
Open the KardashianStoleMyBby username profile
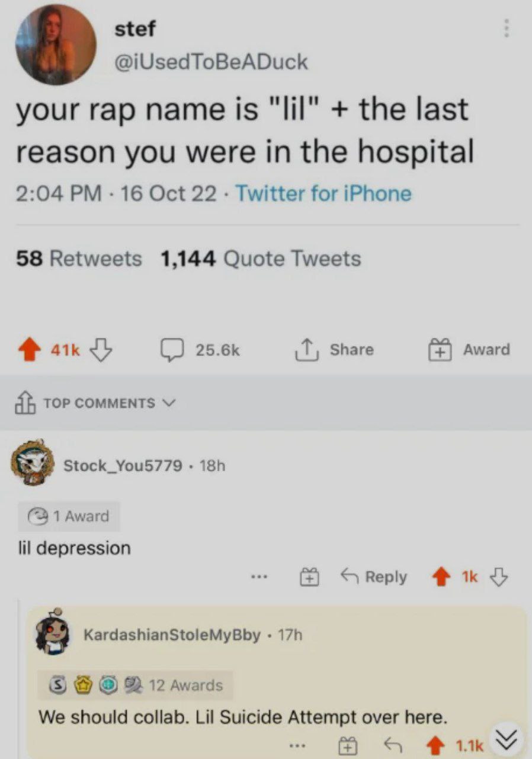point(172,635)
